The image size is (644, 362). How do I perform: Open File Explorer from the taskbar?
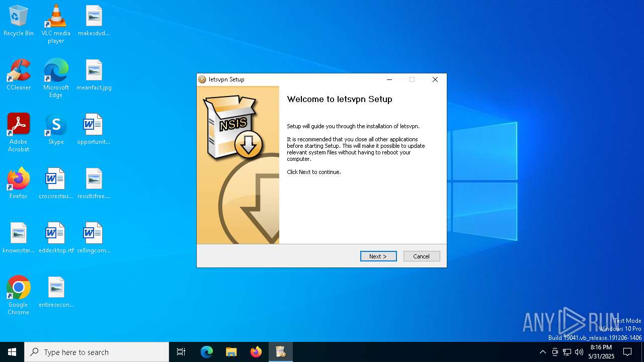[x=231, y=352]
